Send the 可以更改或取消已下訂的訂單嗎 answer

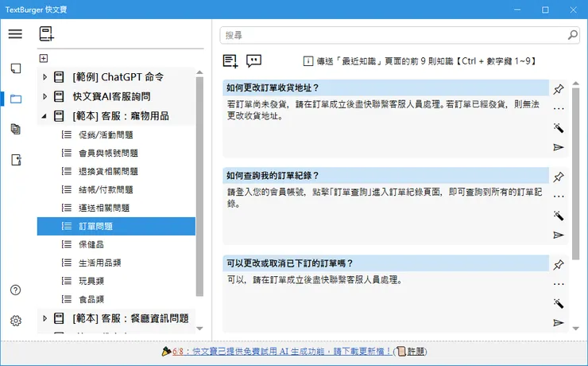[559, 322]
